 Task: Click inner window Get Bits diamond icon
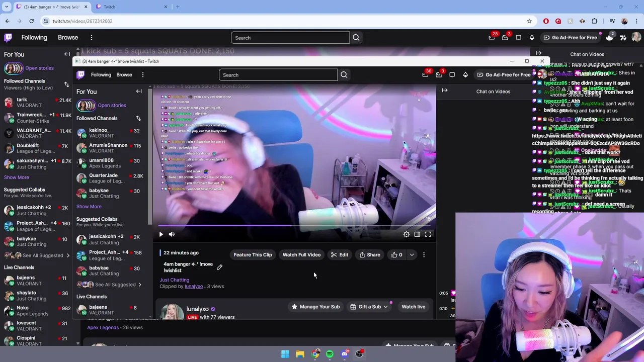pyautogui.click(x=465, y=75)
